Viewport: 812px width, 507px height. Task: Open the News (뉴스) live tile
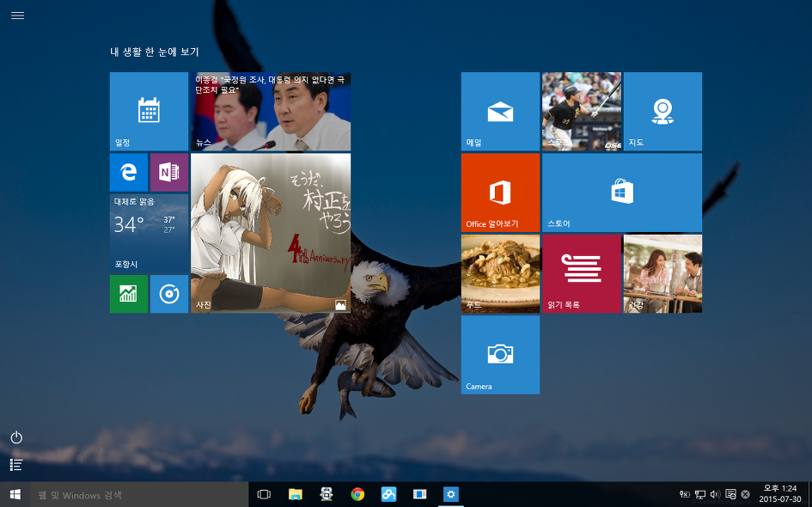(x=271, y=112)
